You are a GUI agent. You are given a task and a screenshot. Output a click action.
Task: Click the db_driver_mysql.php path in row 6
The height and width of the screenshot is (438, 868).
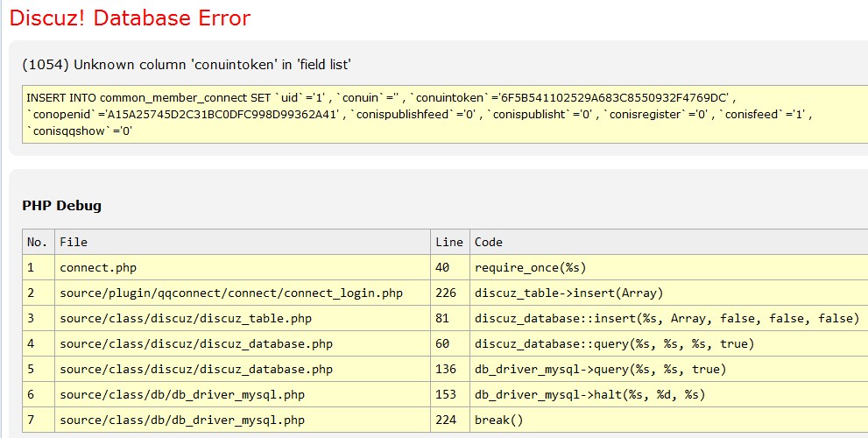[x=182, y=394]
